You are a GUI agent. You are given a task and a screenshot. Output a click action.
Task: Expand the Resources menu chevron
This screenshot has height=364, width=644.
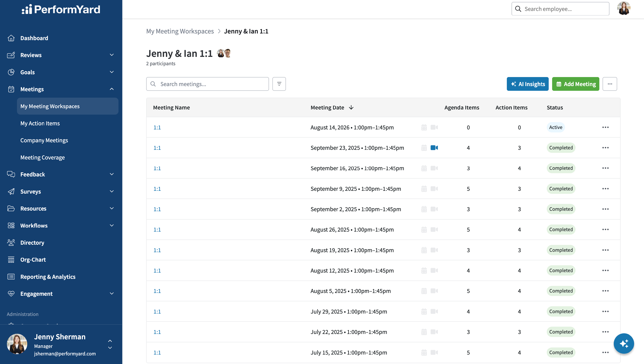pos(112,208)
